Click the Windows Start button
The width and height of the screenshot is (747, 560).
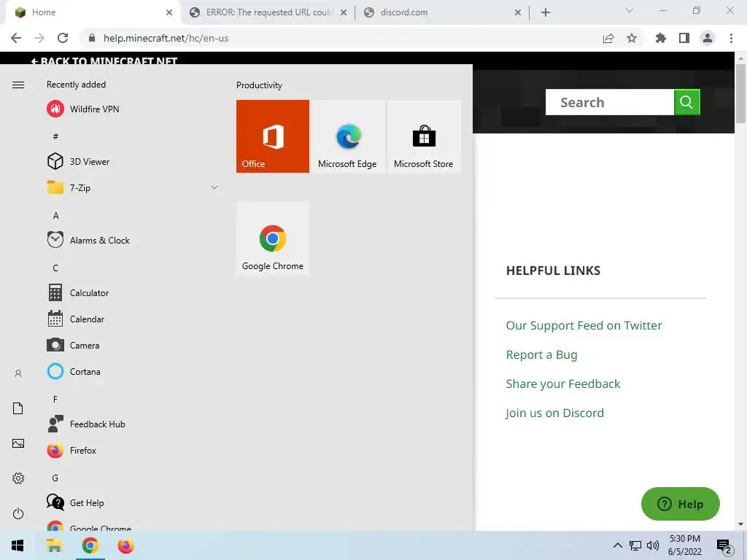coord(18,545)
